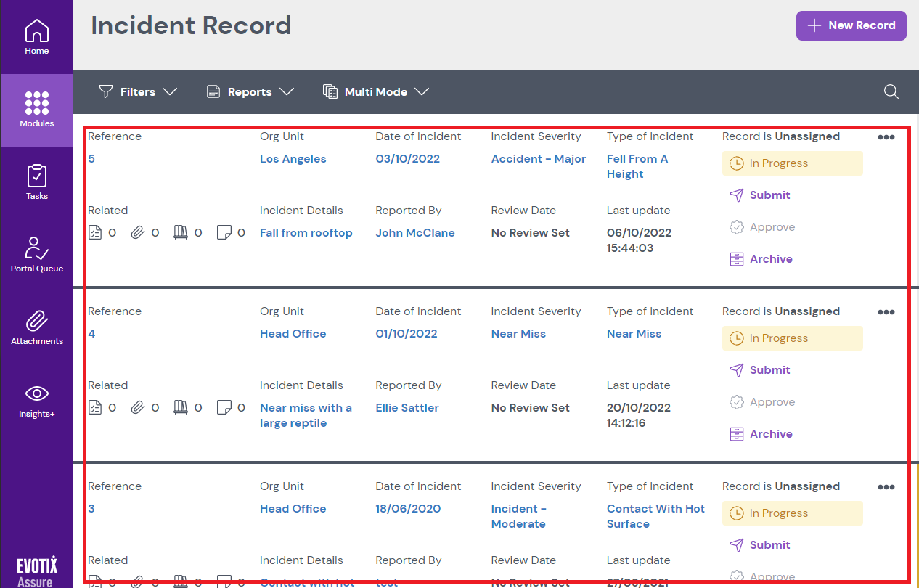
Task: Open Accident - Major severity link
Action: click(538, 159)
